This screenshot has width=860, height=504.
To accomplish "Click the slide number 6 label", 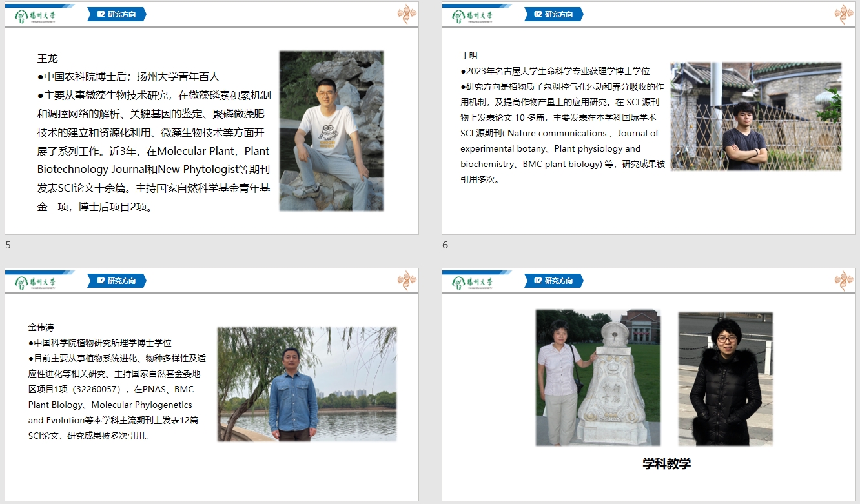I will tap(445, 245).
